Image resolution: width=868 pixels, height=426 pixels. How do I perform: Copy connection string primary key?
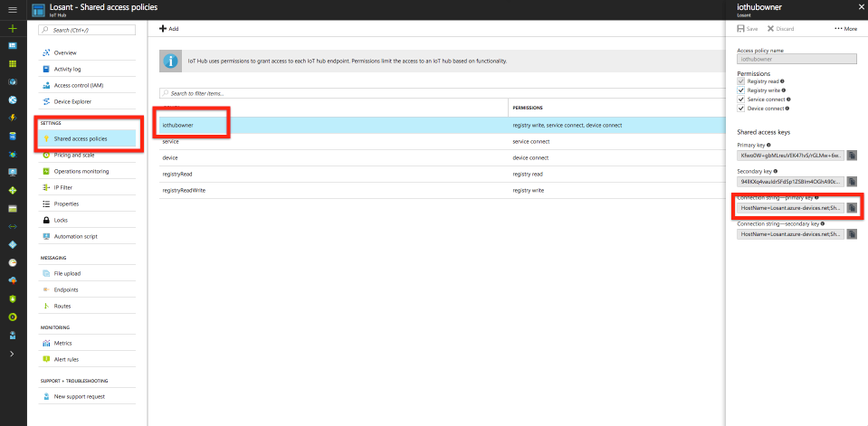(852, 208)
